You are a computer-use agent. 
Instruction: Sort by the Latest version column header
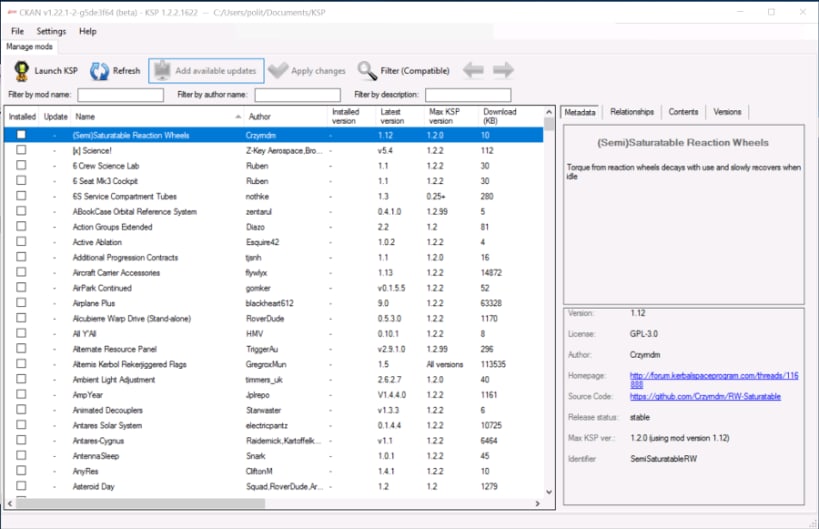click(x=400, y=116)
